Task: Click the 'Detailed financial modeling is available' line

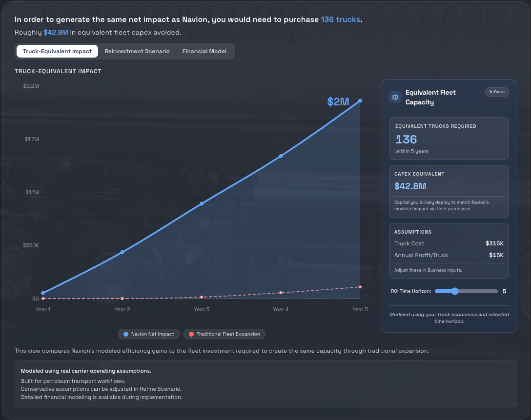Action: click(102, 397)
